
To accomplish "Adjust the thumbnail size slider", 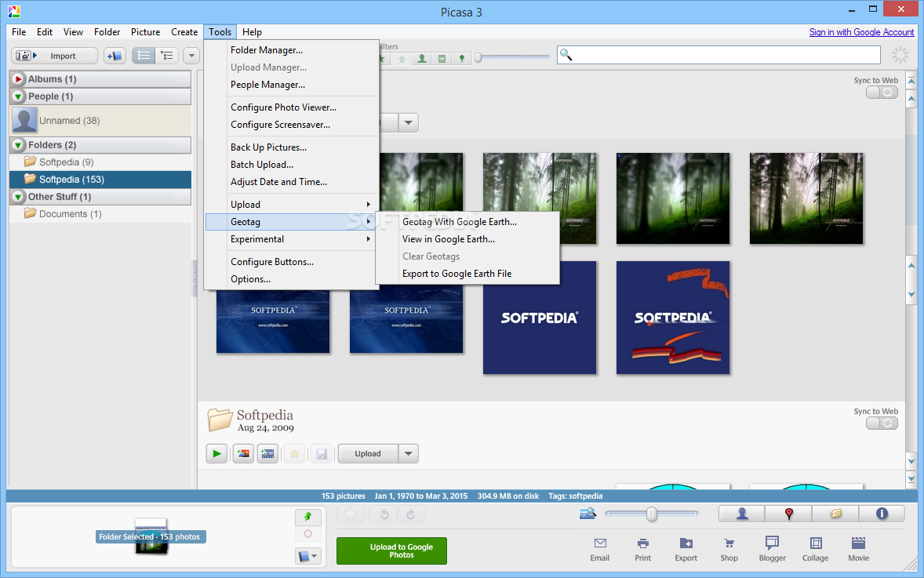I will click(x=652, y=514).
